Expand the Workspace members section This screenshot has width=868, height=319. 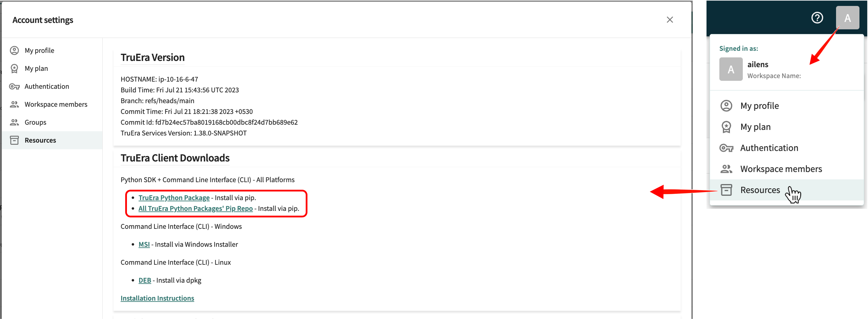pos(55,104)
